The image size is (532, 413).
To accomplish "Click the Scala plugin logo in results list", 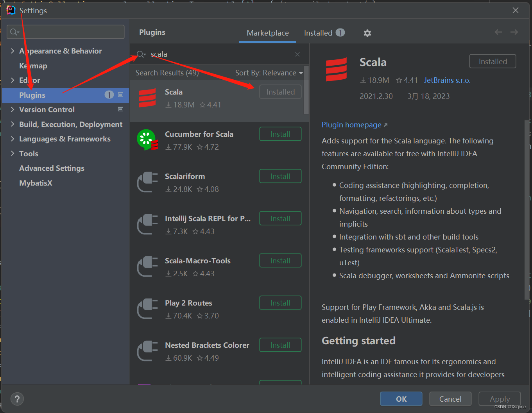I will [147, 98].
